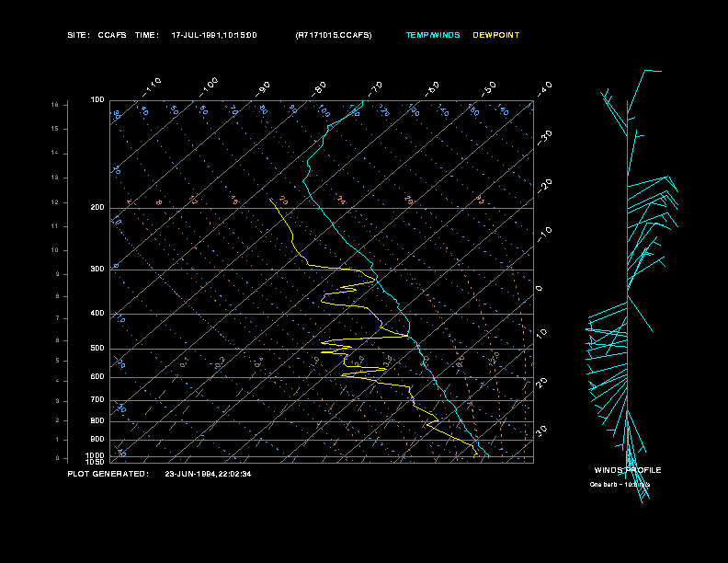Click the -110 isotherm label at top
The height and width of the screenshot is (563, 728).
tap(152, 87)
